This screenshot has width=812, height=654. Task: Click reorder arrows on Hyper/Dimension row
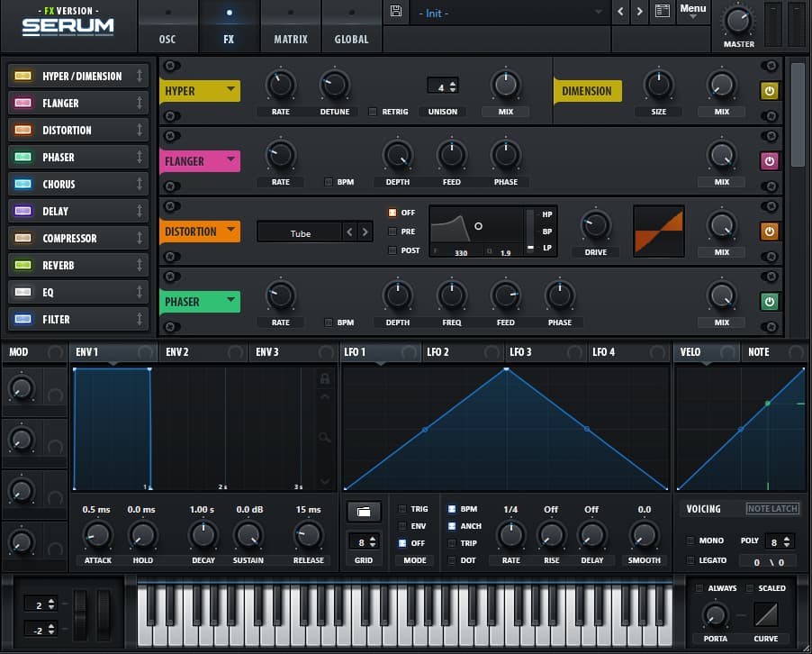[140, 77]
